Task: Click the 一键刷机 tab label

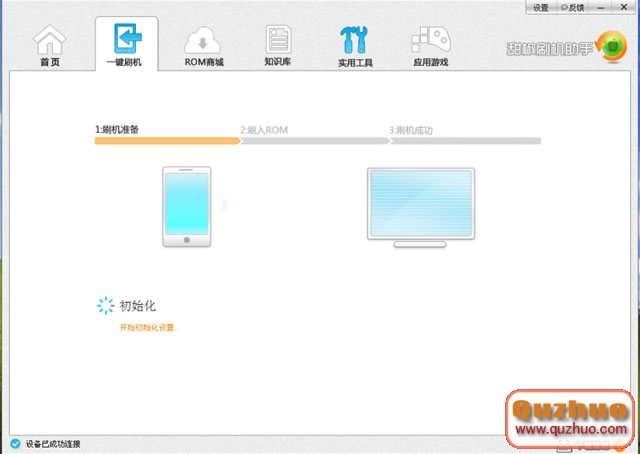Action: coord(124,62)
